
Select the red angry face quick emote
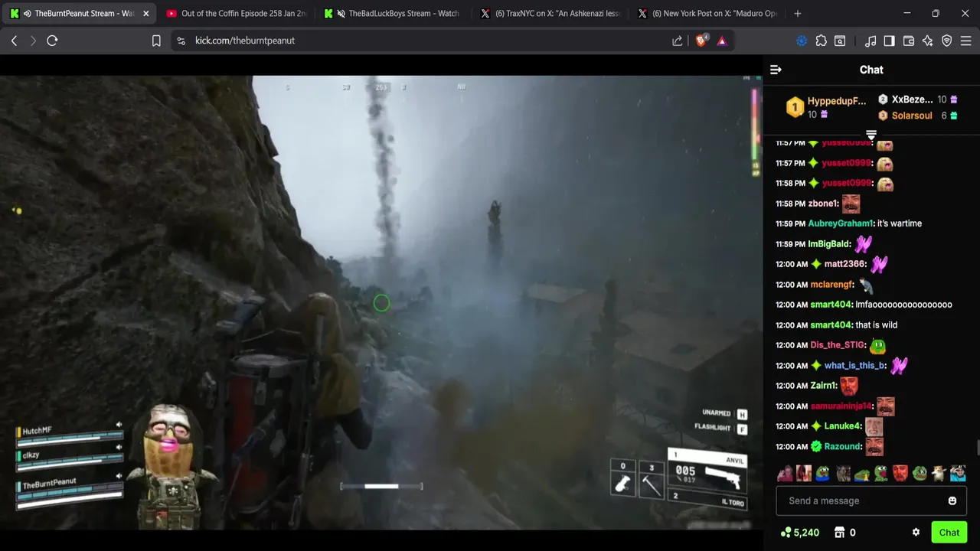coord(900,473)
